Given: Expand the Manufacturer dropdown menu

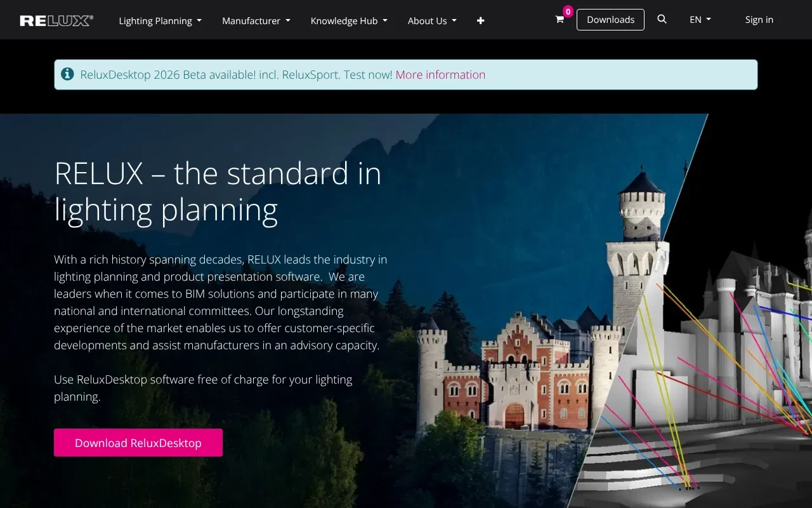Looking at the screenshot, I should (x=256, y=20).
